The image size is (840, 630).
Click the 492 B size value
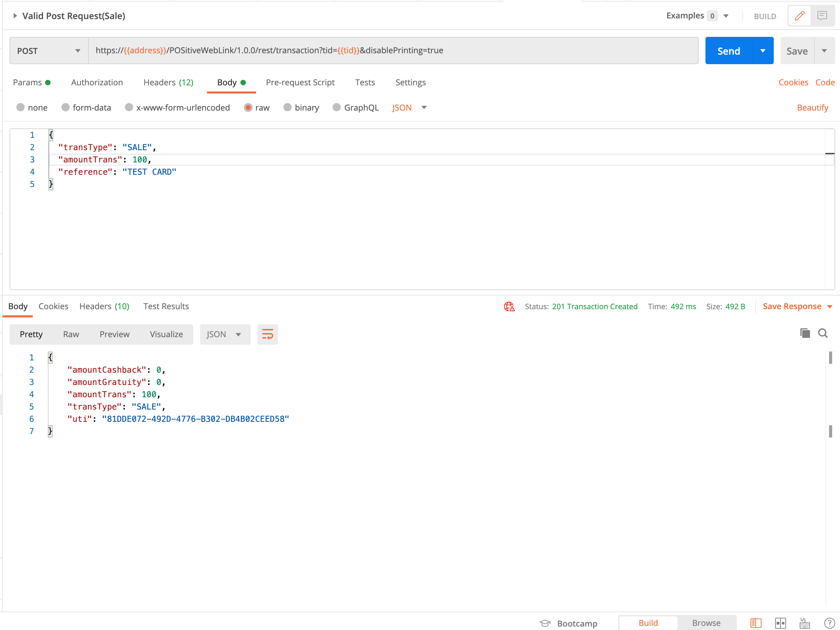tap(735, 306)
